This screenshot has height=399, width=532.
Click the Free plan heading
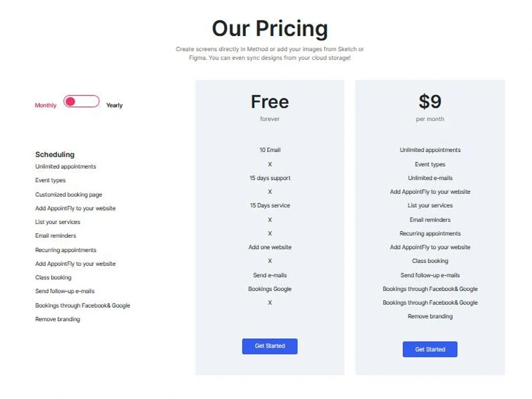[270, 102]
